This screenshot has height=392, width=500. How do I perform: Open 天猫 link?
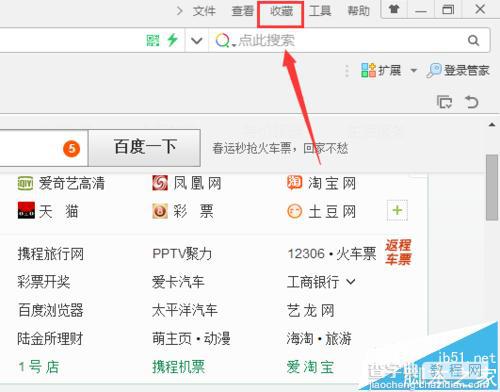click(59, 212)
